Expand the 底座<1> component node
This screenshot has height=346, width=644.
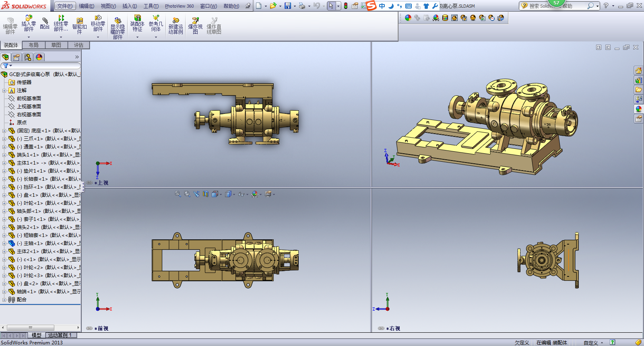coord(4,131)
